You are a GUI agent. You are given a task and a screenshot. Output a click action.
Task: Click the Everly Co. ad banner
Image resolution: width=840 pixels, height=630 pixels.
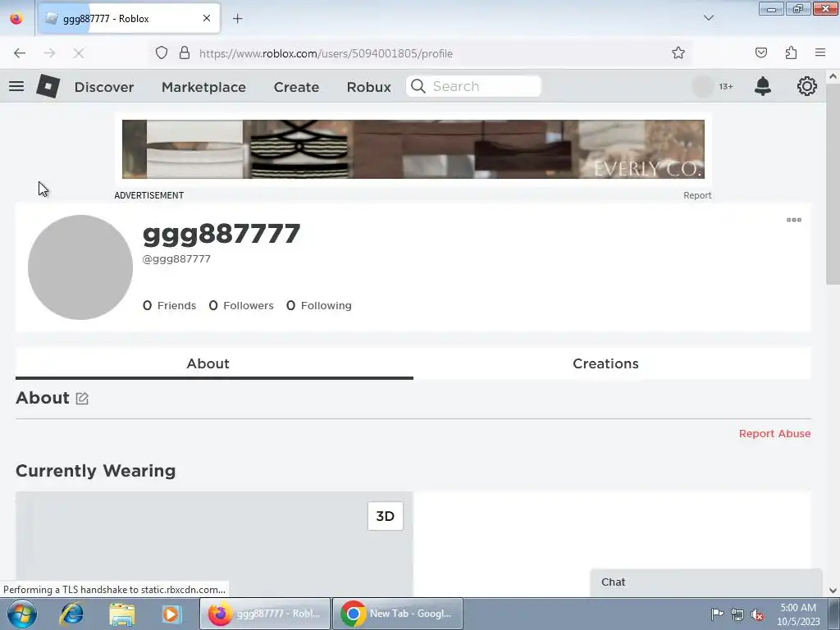413,149
